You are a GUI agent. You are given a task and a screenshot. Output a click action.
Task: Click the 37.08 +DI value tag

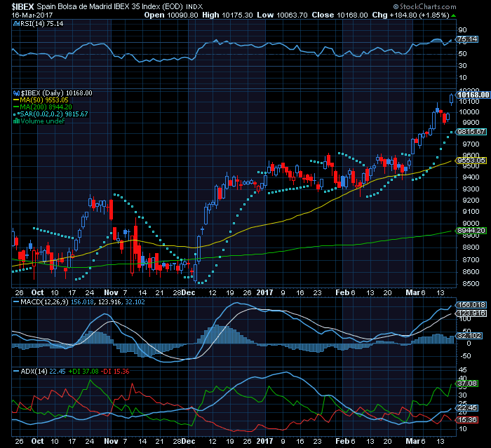point(466,383)
